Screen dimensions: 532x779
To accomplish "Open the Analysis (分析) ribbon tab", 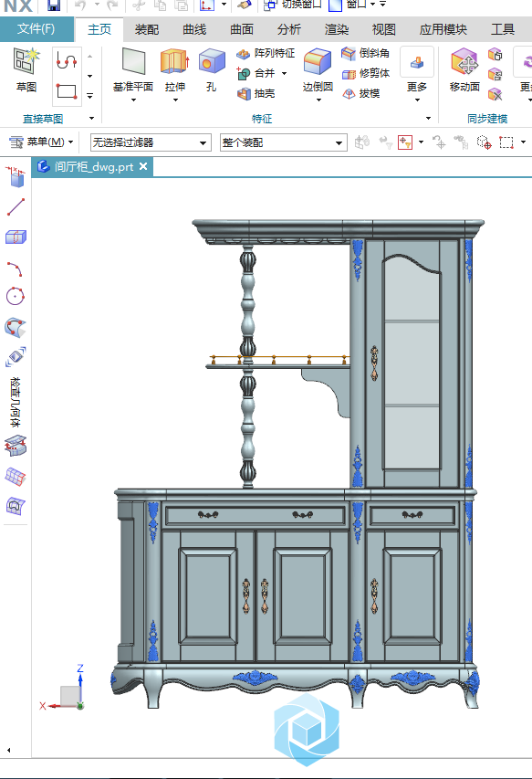I will click(289, 29).
